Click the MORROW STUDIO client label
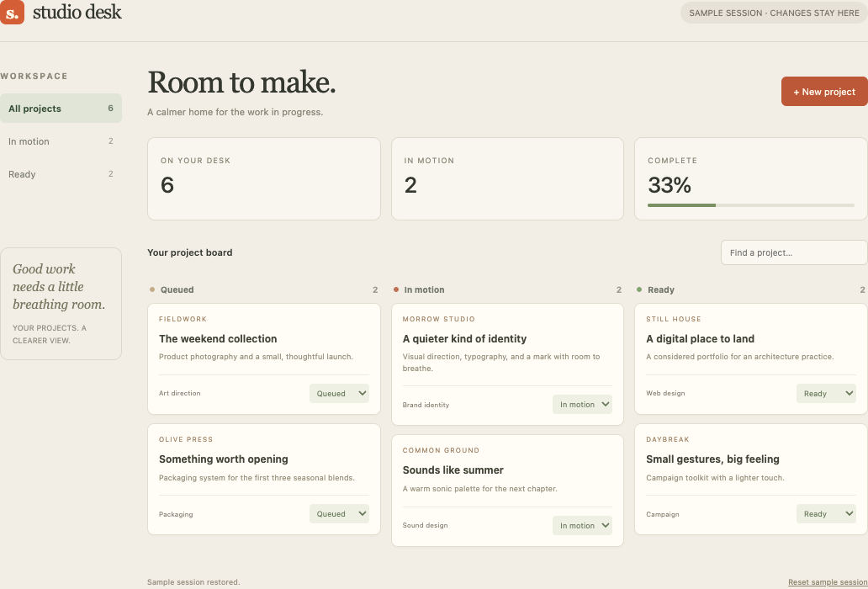This screenshot has height=589, width=868. (x=439, y=319)
